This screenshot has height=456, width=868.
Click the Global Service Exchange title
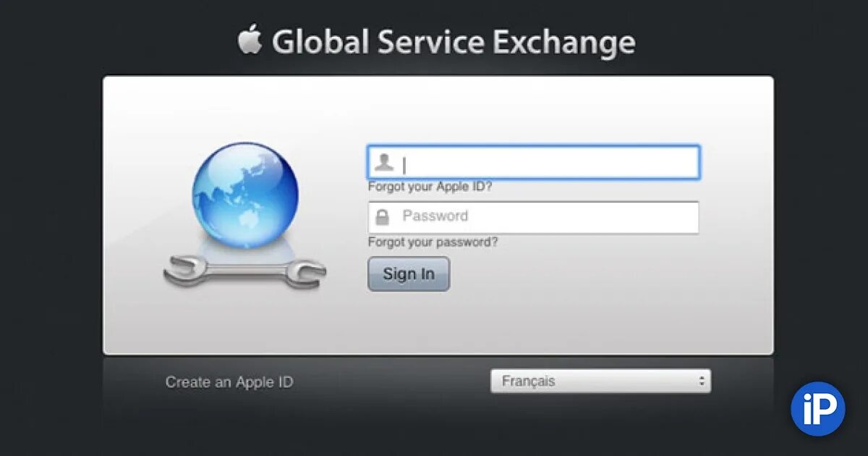coord(454,41)
